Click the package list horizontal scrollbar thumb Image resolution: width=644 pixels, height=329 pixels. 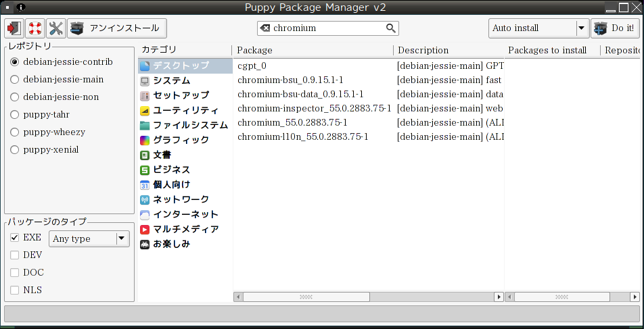pyautogui.click(x=306, y=297)
